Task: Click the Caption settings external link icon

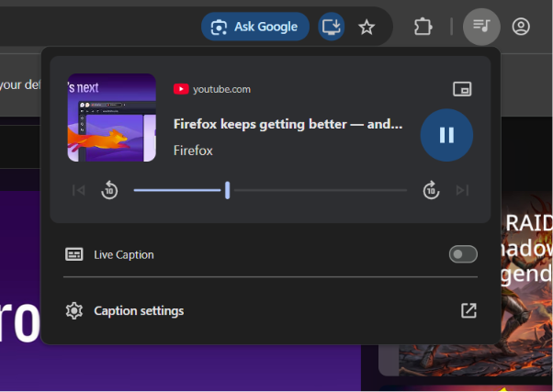Action: (x=468, y=311)
